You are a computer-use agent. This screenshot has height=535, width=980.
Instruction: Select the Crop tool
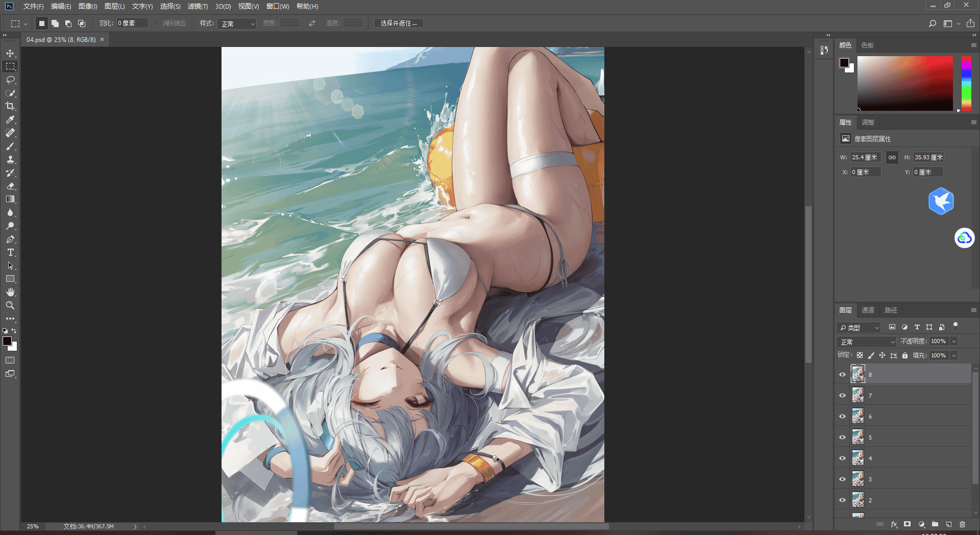(10, 106)
